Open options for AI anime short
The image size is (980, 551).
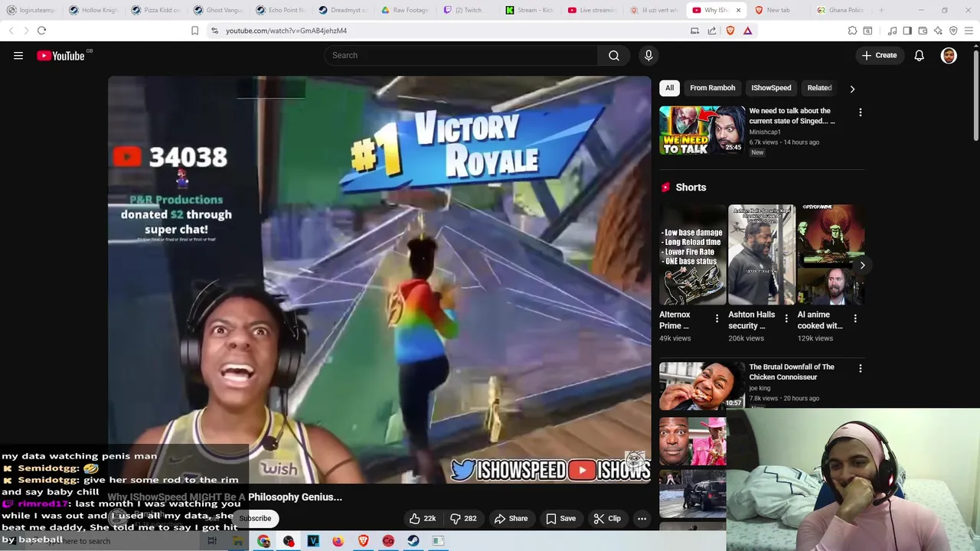point(854,318)
